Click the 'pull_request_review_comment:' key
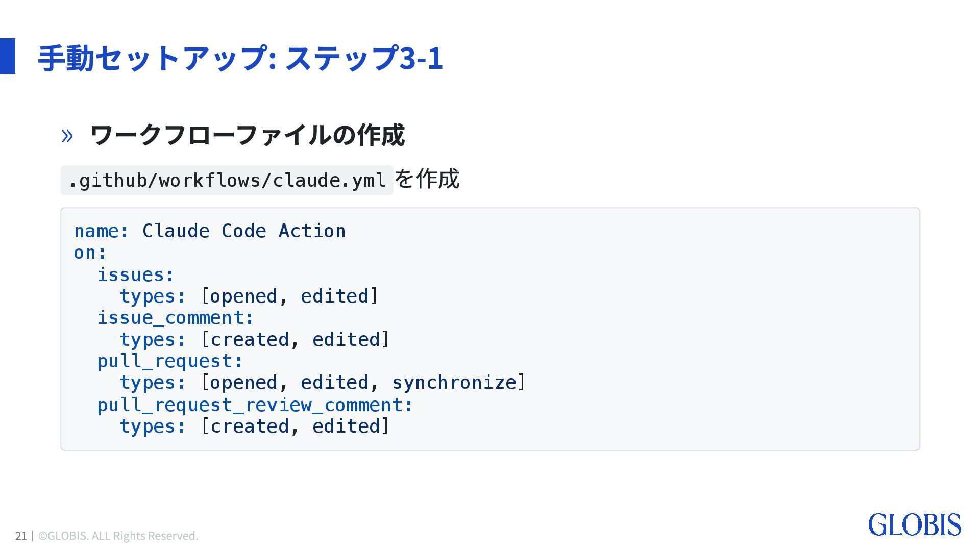Viewport: 980px width, 551px height. [255, 405]
